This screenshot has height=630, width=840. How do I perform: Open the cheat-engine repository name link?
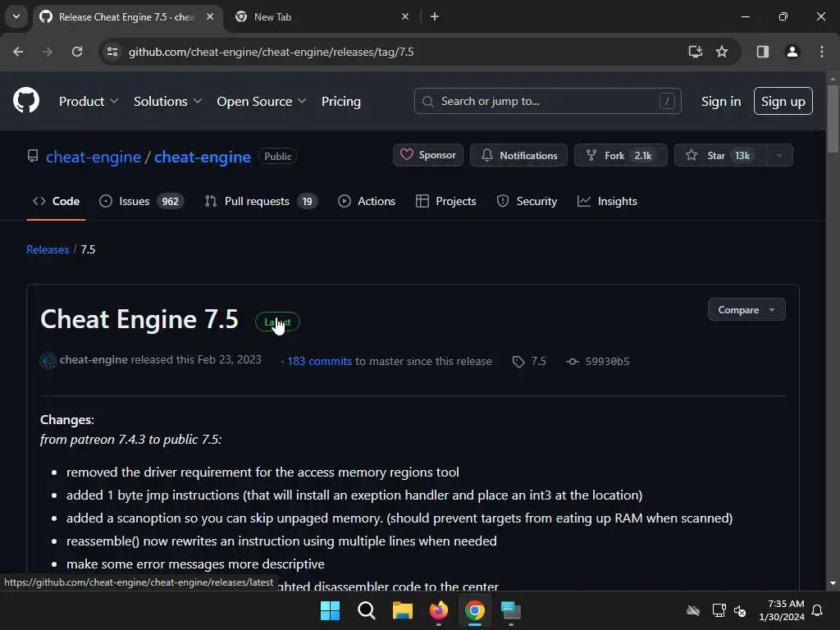(203, 157)
